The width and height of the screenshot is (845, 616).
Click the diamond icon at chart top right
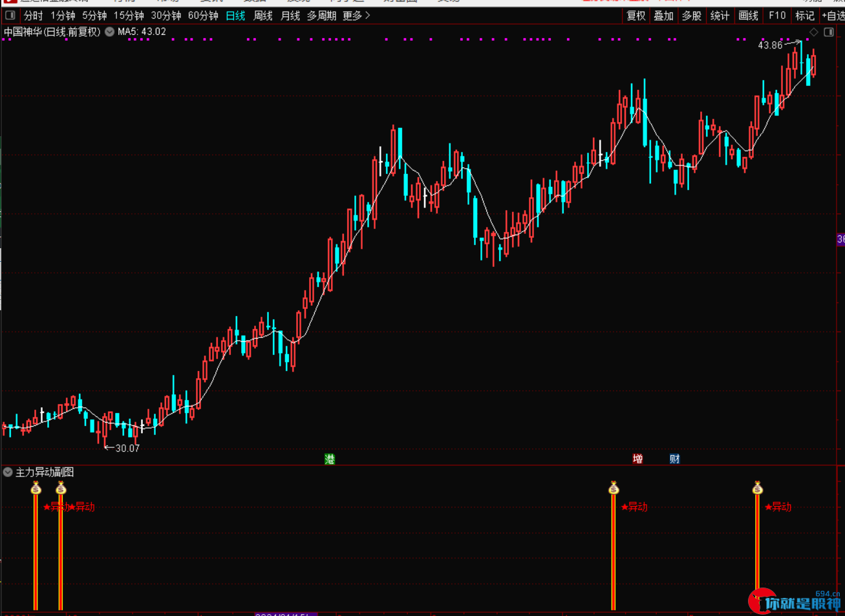coord(814,32)
